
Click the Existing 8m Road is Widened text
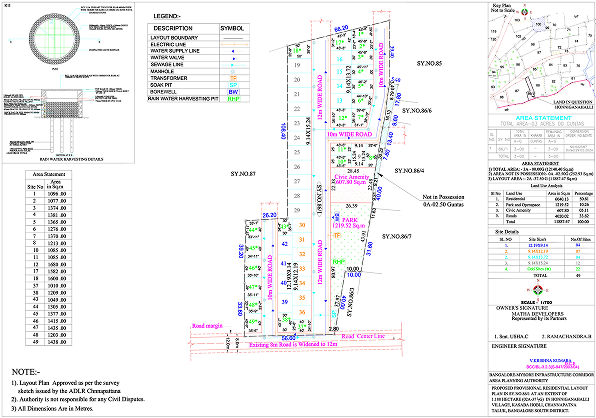293,344
